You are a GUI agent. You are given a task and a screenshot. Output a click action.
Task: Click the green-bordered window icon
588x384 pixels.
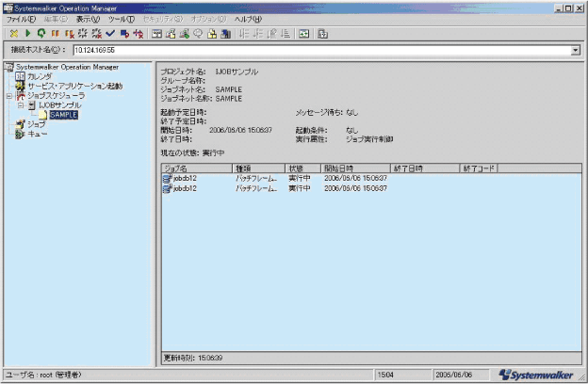pos(304,34)
